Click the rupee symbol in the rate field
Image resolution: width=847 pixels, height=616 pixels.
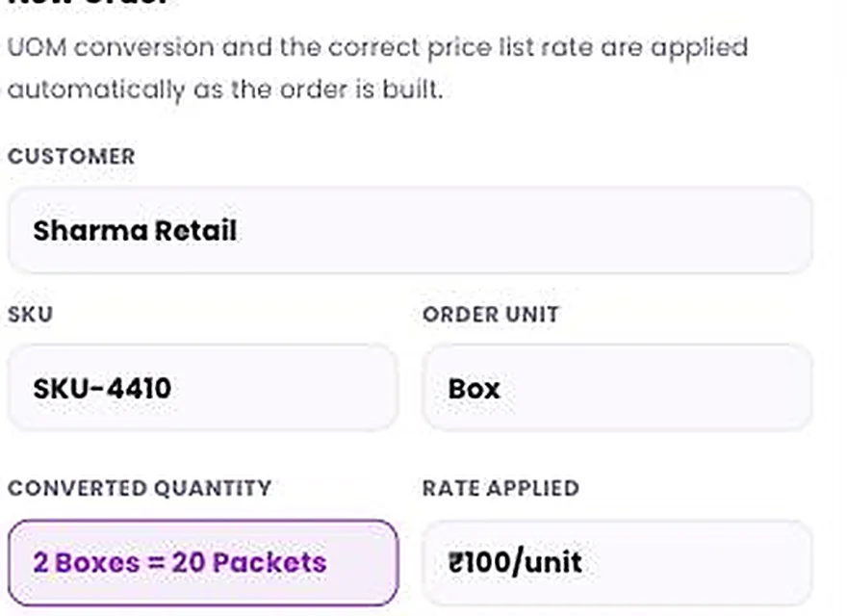point(455,562)
